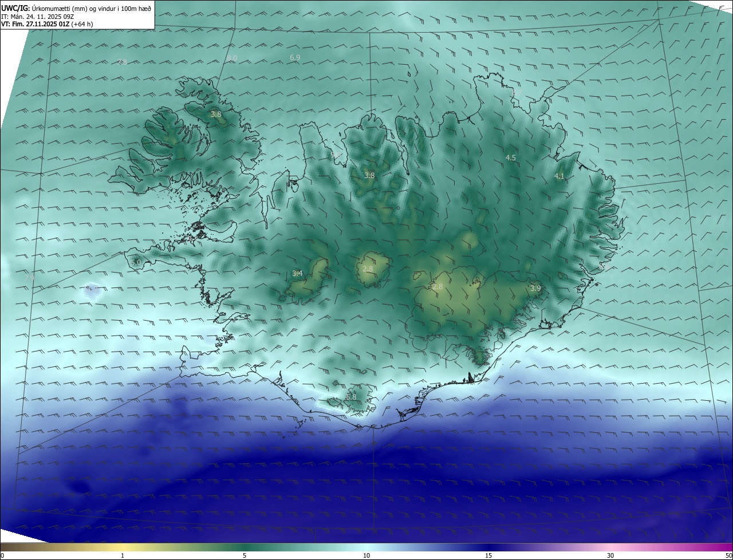Click the title text "UWC/IG: Úrkomumætti (mm) og vindur í 100m hæð"
This screenshot has height=560, width=733.
(76, 9)
